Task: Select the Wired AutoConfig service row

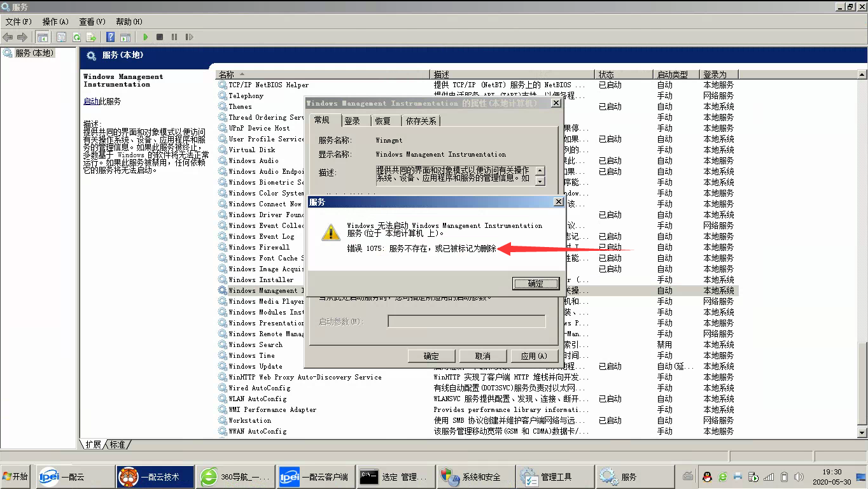Action: 477,388
